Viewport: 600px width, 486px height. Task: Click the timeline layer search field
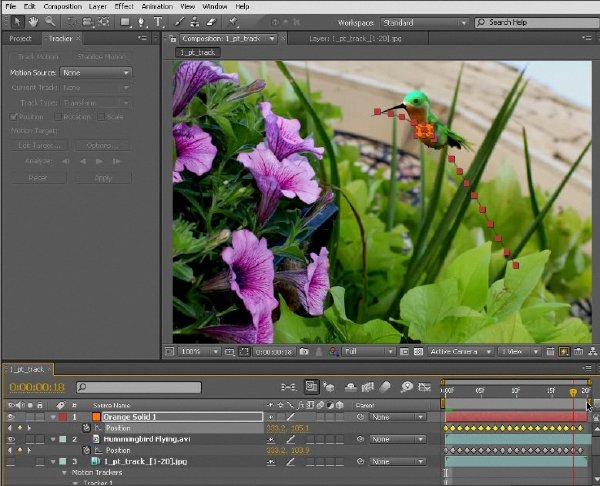pyautogui.click(x=139, y=387)
